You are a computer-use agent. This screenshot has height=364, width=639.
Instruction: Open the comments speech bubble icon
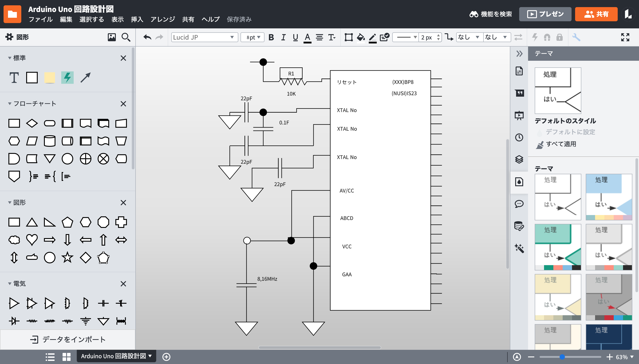click(519, 204)
